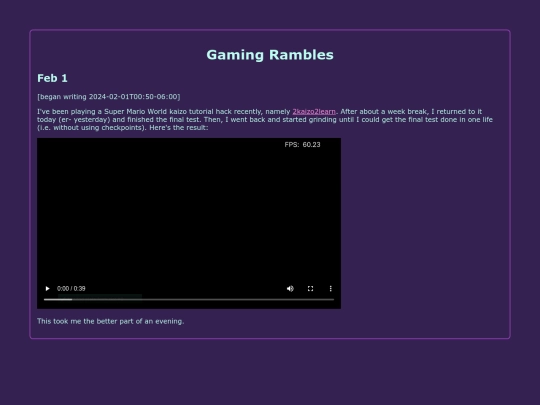
Task: Click the video progress seek bar
Action: point(189,300)
